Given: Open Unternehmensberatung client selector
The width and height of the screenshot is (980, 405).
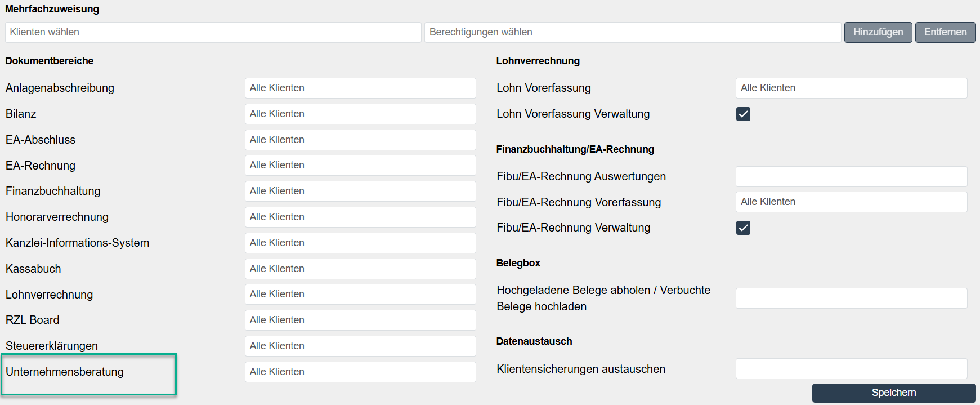Looking at the screenshot, I should [x=360, y=372].
